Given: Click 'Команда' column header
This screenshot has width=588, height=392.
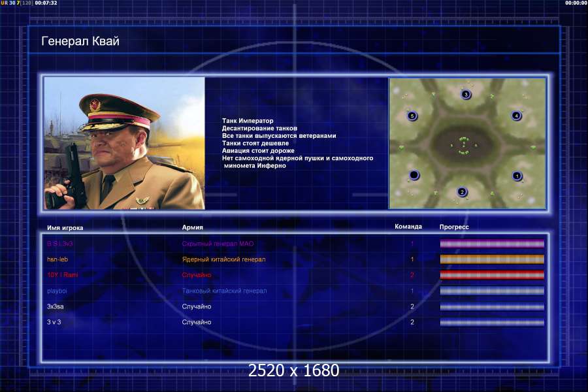Looking at the screenshot, I should pyautogui.click(x=408, y=227).
